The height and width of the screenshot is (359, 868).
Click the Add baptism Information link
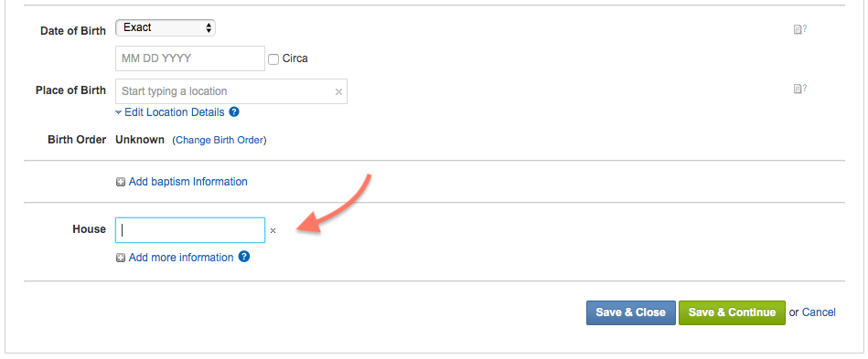pyautogui.click(x=188, y=182)
